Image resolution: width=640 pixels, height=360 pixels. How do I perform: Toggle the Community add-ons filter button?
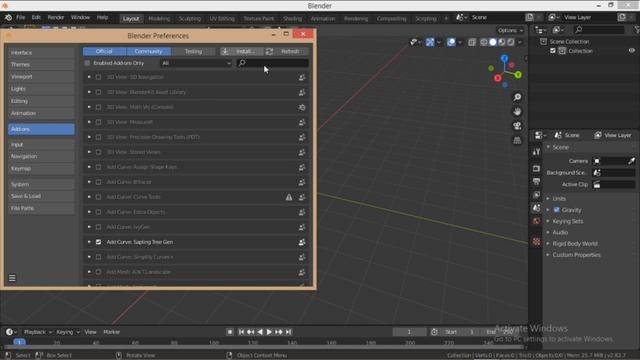pyautogui.click(x=149, y=51)
